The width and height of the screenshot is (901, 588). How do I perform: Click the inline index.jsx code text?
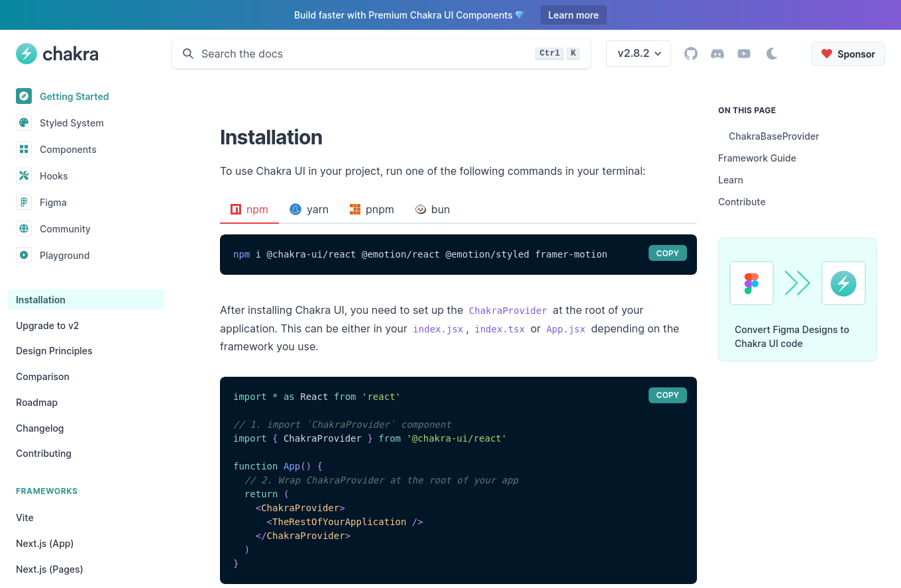(438, 329)
